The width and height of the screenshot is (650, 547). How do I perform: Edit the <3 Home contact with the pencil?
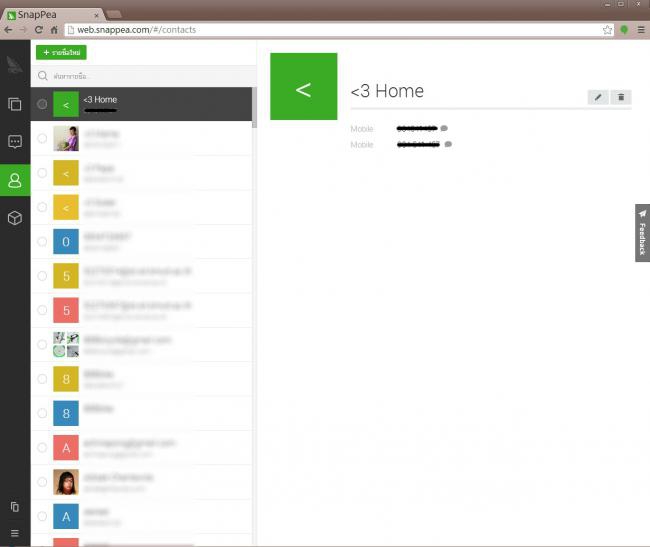click(x=598, y=97)
